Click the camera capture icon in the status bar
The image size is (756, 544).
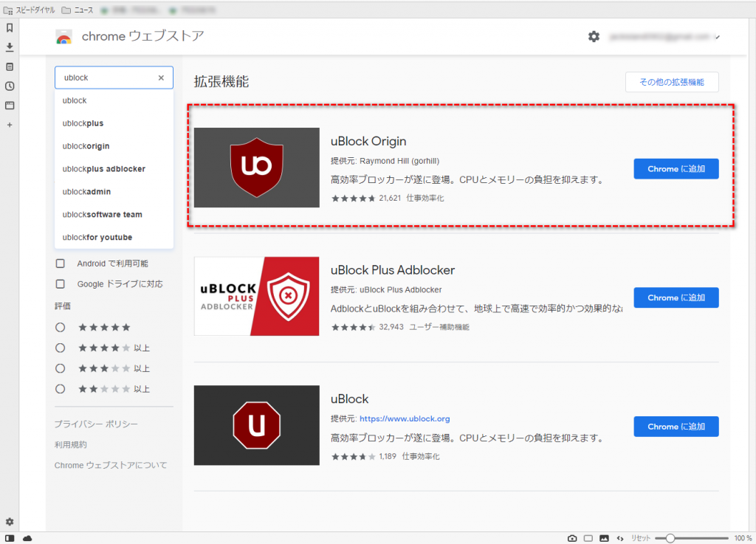572,538
